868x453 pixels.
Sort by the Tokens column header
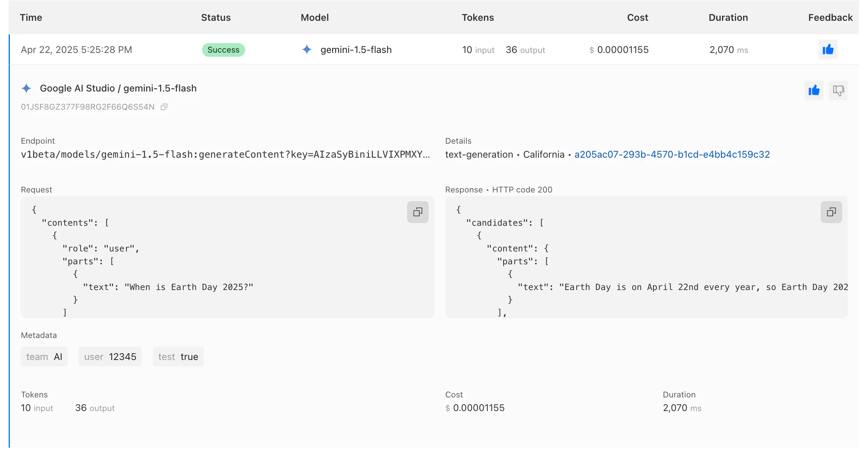[x=478, y=17]
